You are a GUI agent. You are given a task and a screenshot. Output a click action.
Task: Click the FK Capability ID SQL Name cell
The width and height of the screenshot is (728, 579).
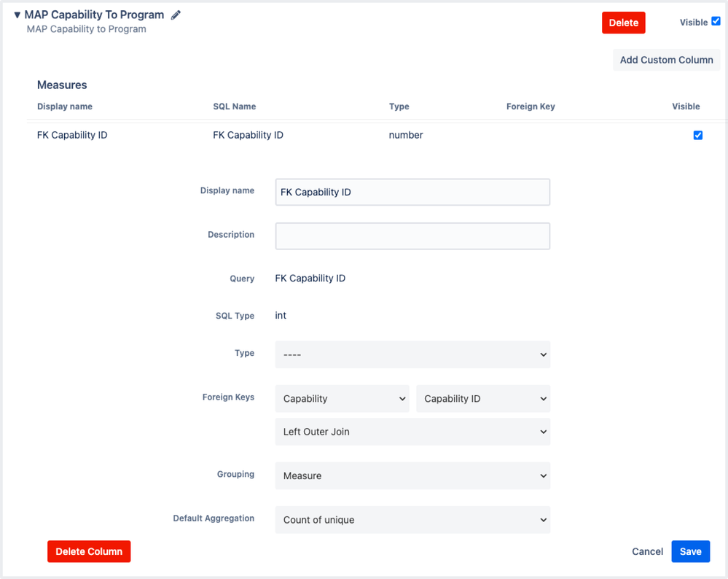tap(248, 135)
